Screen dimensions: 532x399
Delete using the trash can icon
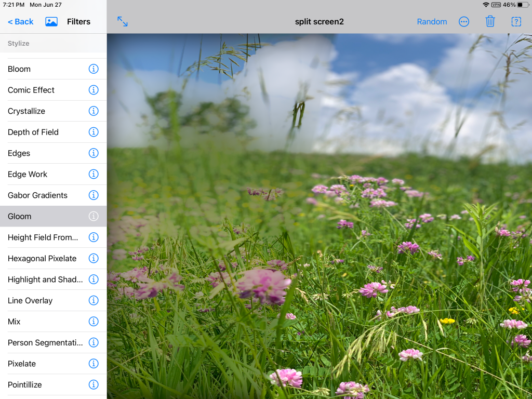coord(490,21)
